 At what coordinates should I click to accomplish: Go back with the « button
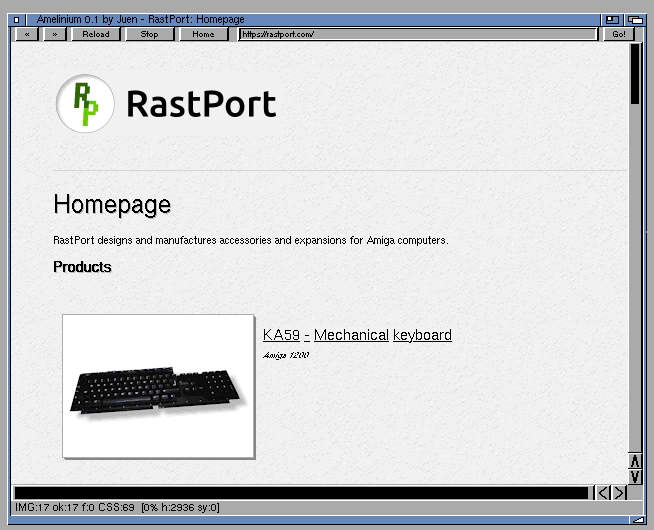(27, 34)
